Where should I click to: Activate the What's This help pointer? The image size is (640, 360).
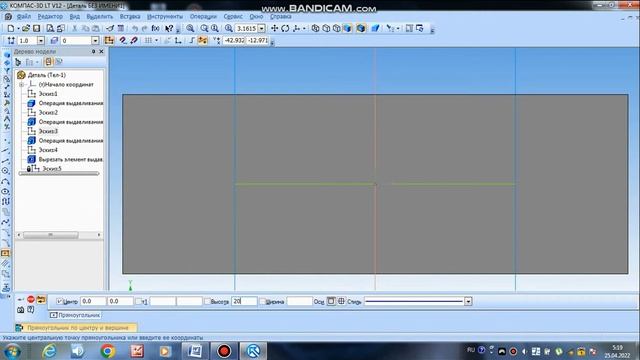(169, 28)
